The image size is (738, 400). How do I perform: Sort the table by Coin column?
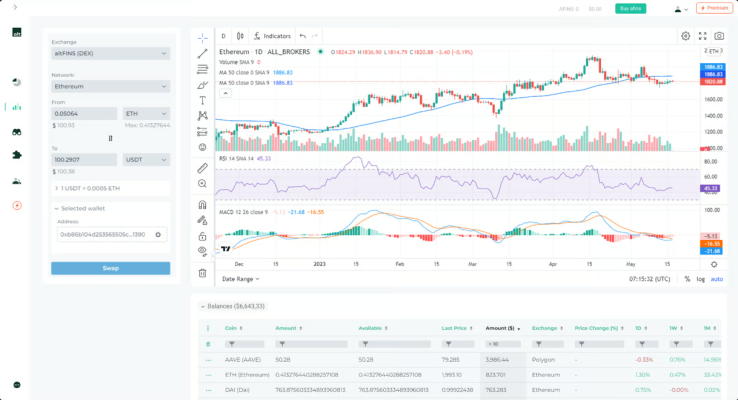pyautogui.click(x=233, y=328)
